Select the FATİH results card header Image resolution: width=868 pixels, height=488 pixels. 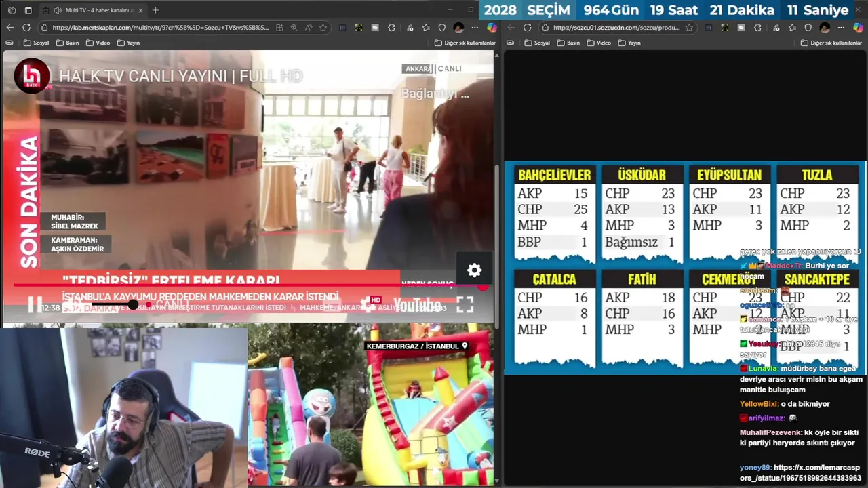(642, 279)
